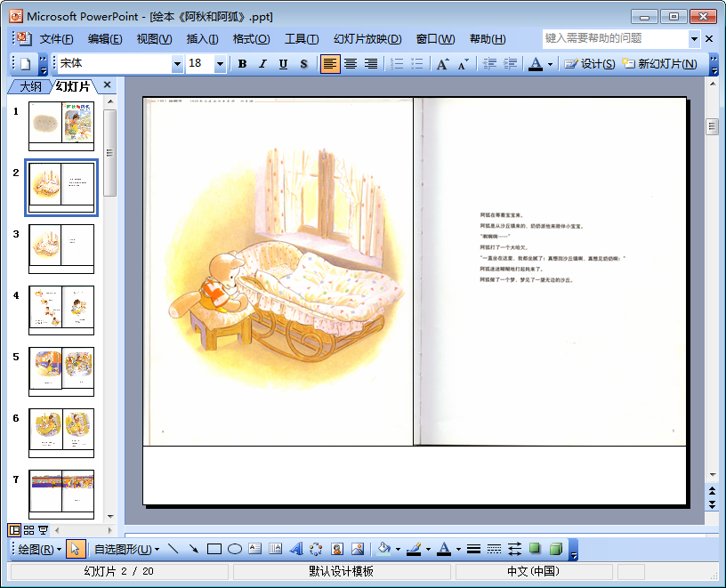Switch to Normal view icon

point(14,530)
